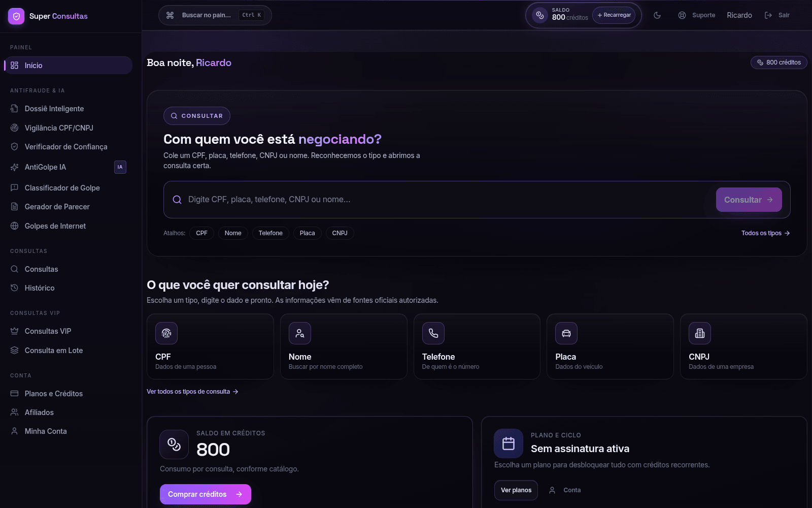The width and height of the screenshot is (812, 508).
Task: Follow Ver todos os tipos de consulta
Action: pyautogui.click(x=192, y=392)
